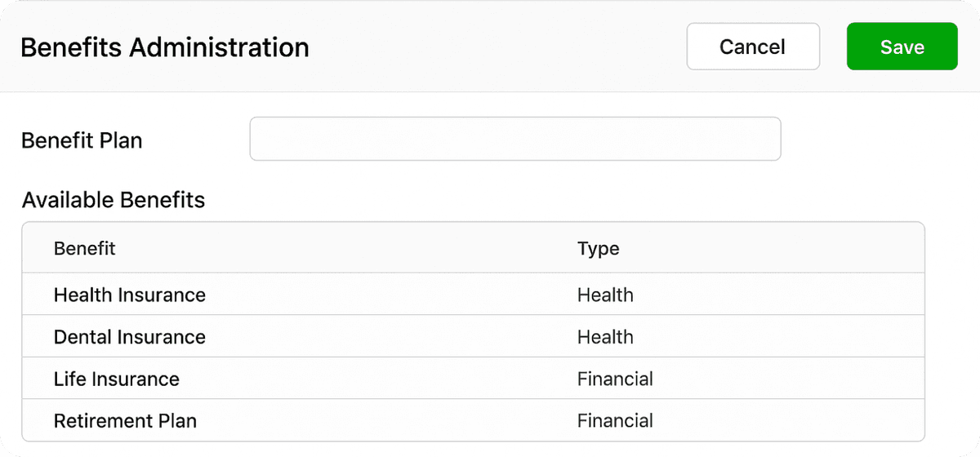Click the Dental Insurance benefit name

click(x=130, y=337)
